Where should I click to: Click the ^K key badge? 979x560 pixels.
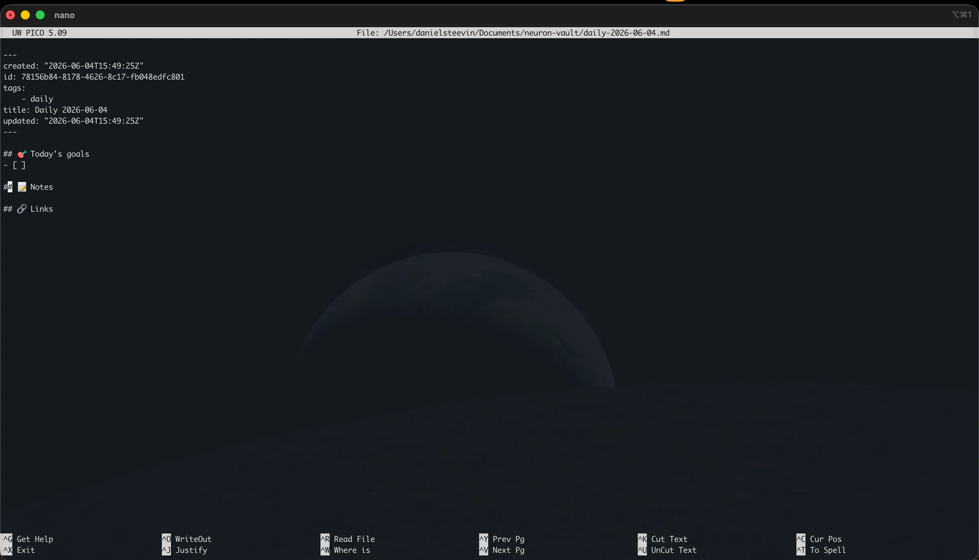[x=642, y=539]
